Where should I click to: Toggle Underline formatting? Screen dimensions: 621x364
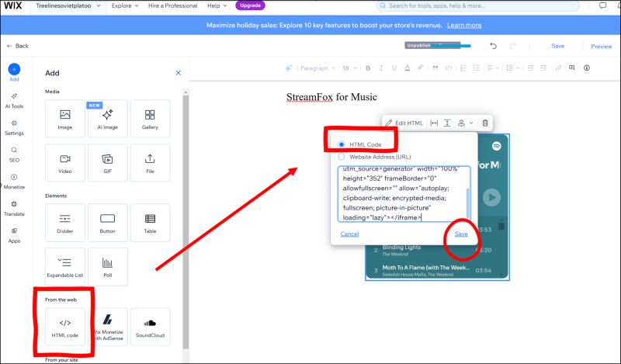click(394, 68)
